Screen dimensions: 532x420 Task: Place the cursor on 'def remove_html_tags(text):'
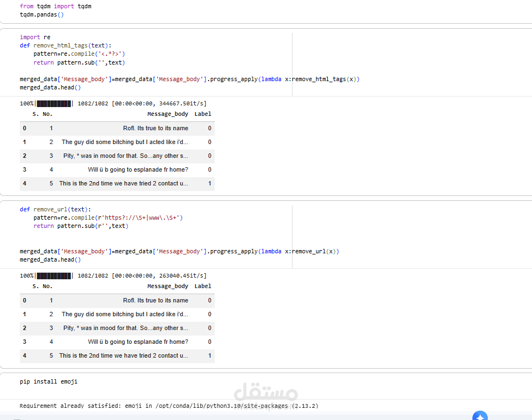tap(66, 45)
